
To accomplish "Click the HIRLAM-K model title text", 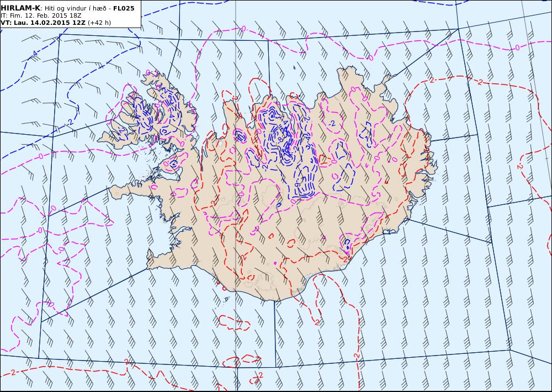I will click(x=20, y=8).
